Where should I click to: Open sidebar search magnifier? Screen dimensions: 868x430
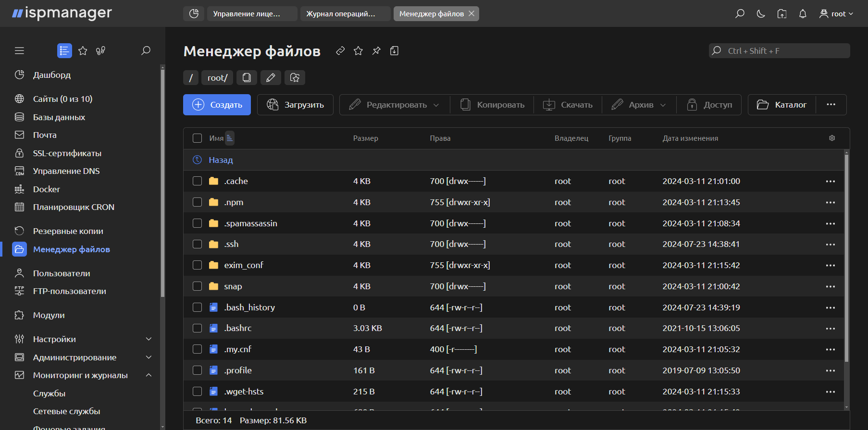[x=146, y=50]
